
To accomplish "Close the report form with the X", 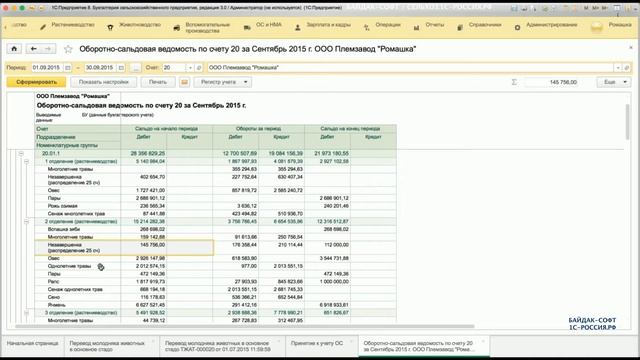I will pos(630,48).
